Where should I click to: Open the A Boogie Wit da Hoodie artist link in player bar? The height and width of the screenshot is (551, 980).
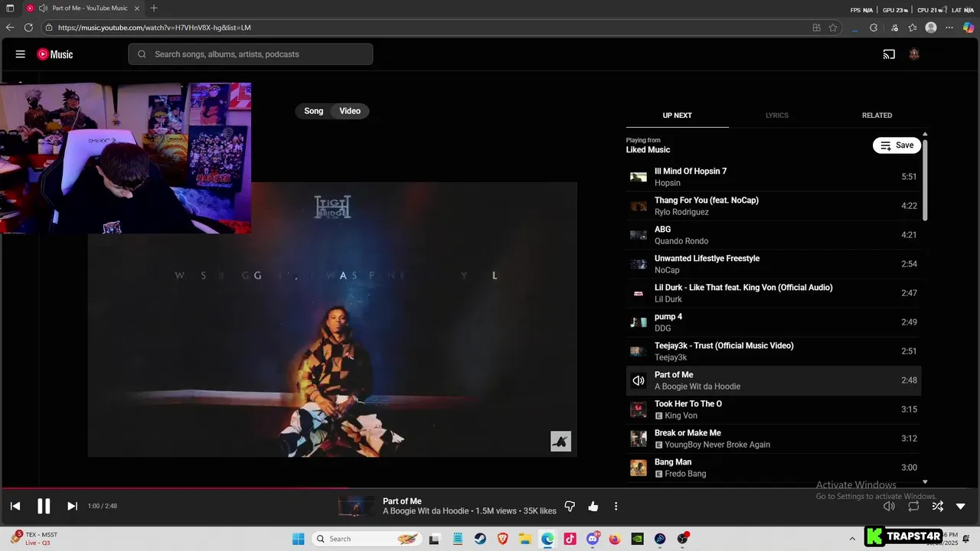pos(425,511)
